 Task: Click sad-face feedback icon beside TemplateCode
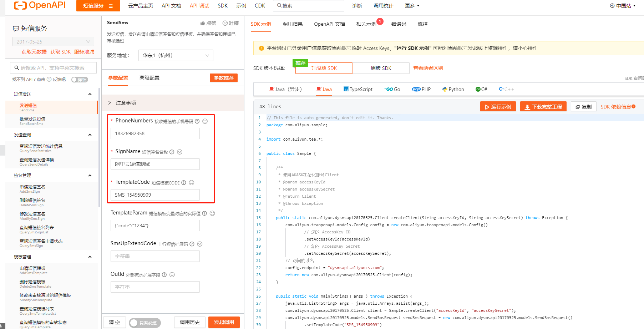[x=192, y=183]
